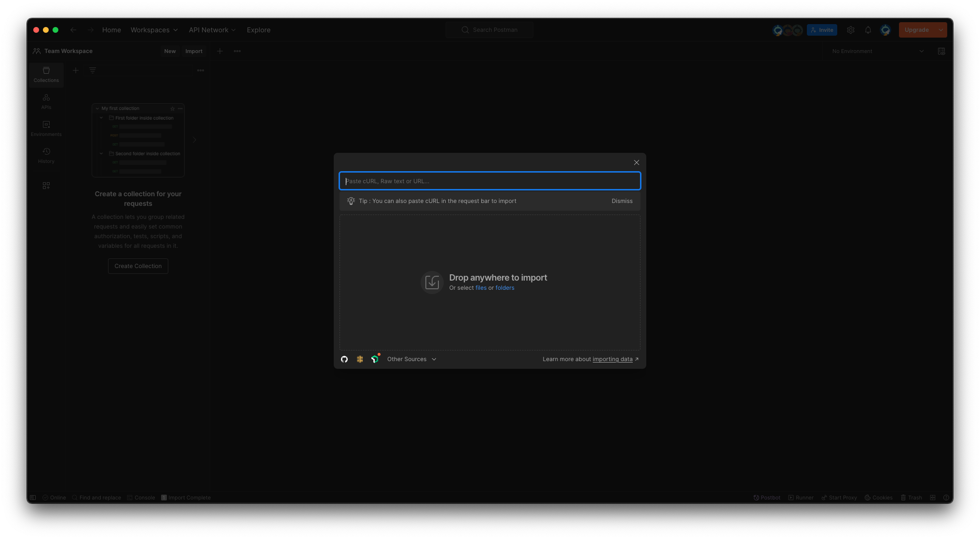This screenshot has width=980, height=539.
Task: Click the Import Complete status
Action: point(186,498)
